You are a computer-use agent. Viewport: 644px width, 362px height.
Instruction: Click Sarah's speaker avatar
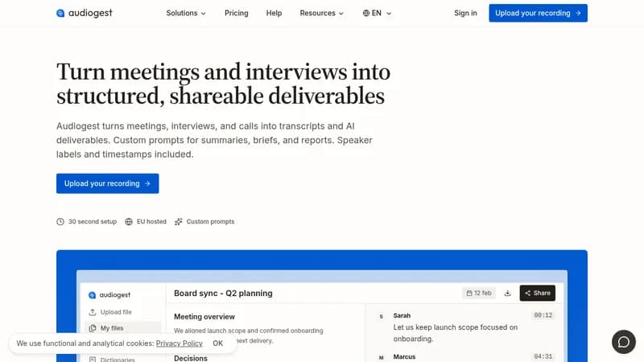point(381,316)
